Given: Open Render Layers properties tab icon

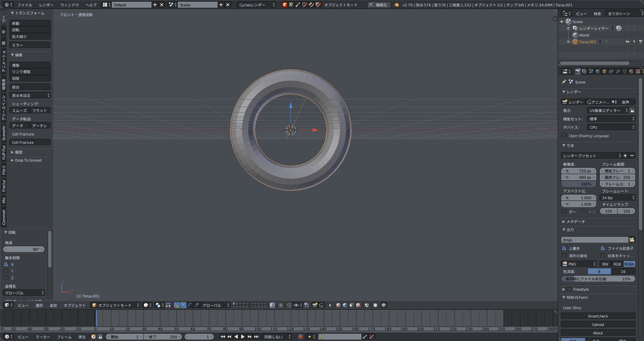Looking at the screenshot, I should [x=584, y=72].
